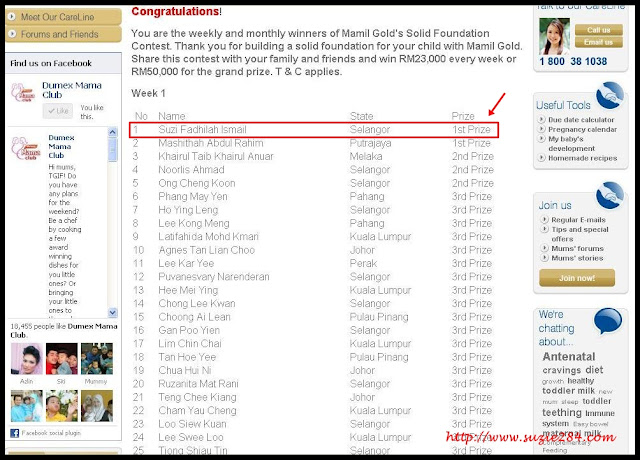640x460 pixels.
Task: Click the Join us hands icon
Action: pos(610,196)
